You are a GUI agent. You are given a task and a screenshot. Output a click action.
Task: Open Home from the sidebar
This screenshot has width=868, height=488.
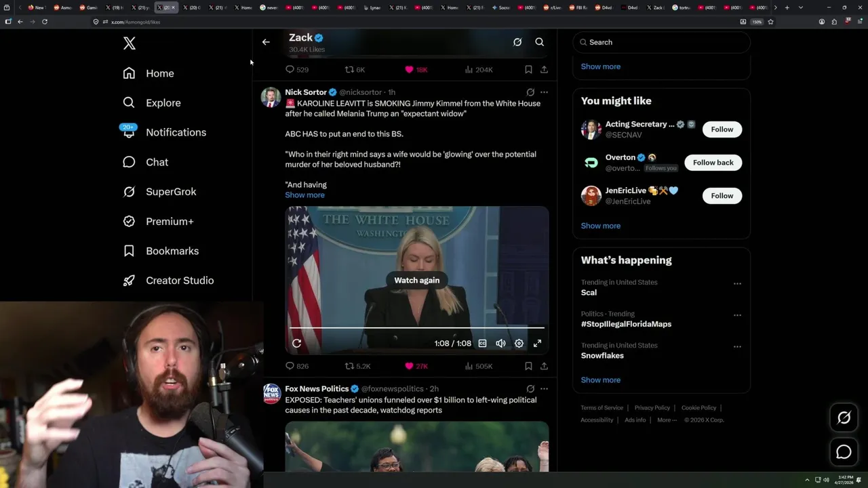pos(149,73)
